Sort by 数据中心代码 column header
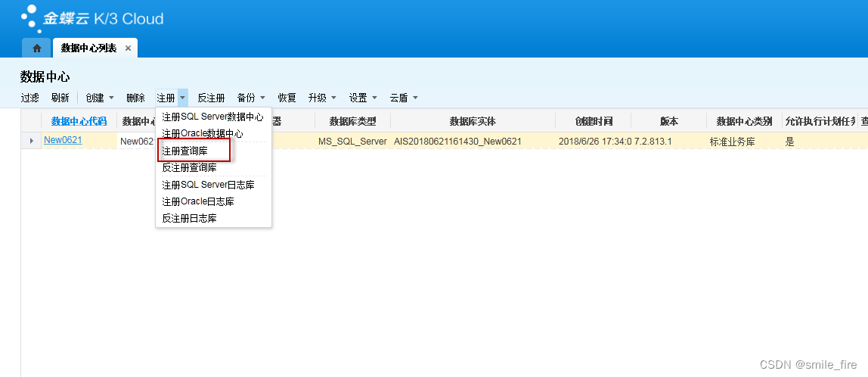 79,121
